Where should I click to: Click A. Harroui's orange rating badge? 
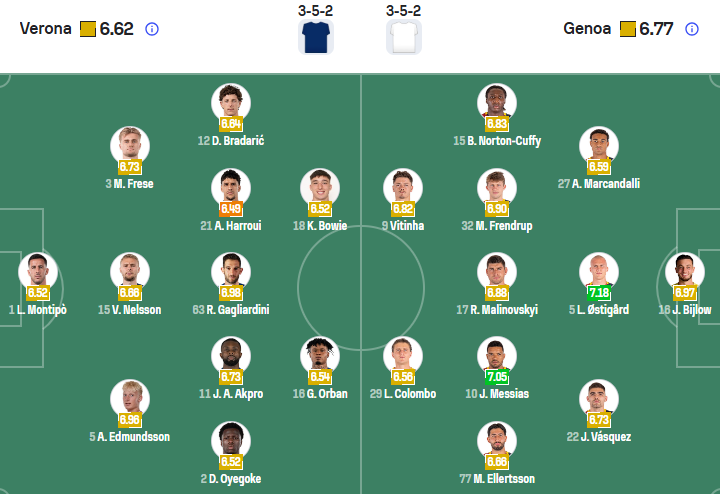(231, 209)
